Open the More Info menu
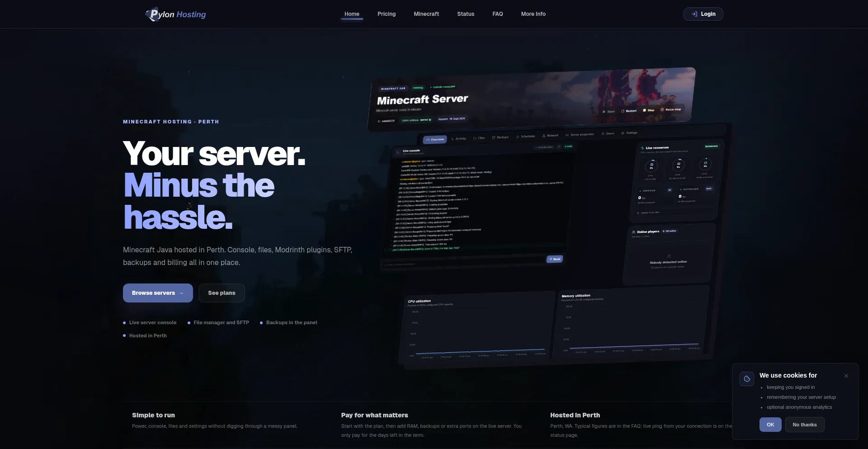This screenshot has height=449, width=868. tap(533, 14)
